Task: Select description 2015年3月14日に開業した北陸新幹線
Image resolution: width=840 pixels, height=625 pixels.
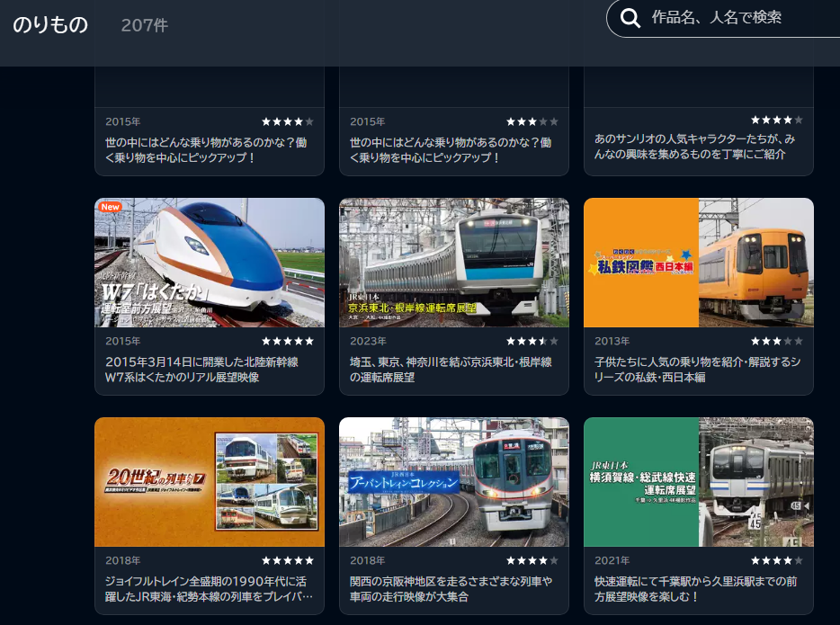Action: [x=201, y=370]
